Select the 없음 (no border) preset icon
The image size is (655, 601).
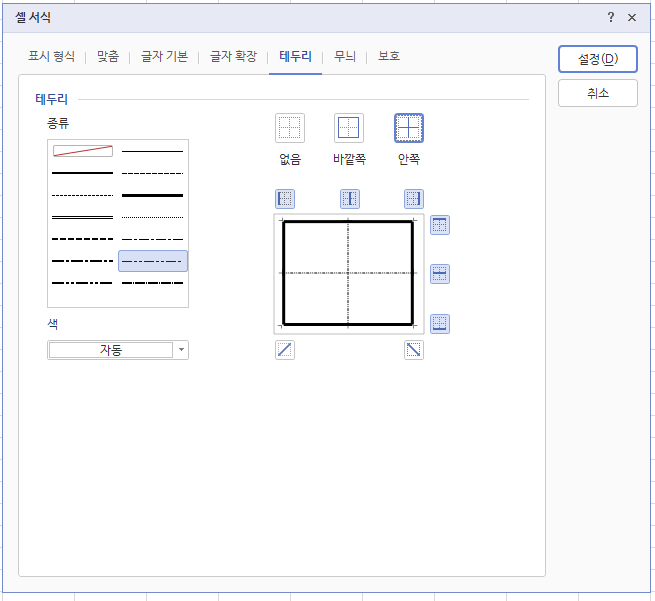click(290, 128)
